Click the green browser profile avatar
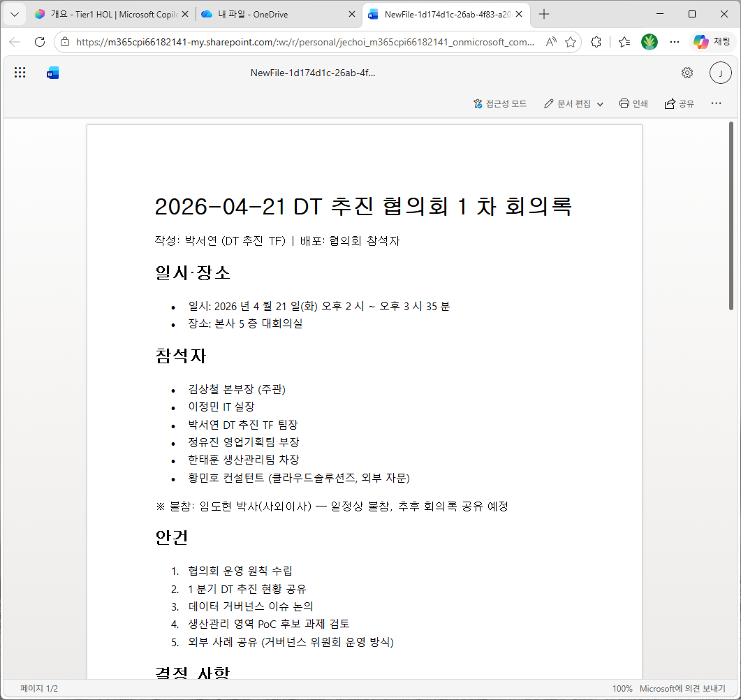The height and width of the screenshot is (700, 741). [650, 42]
